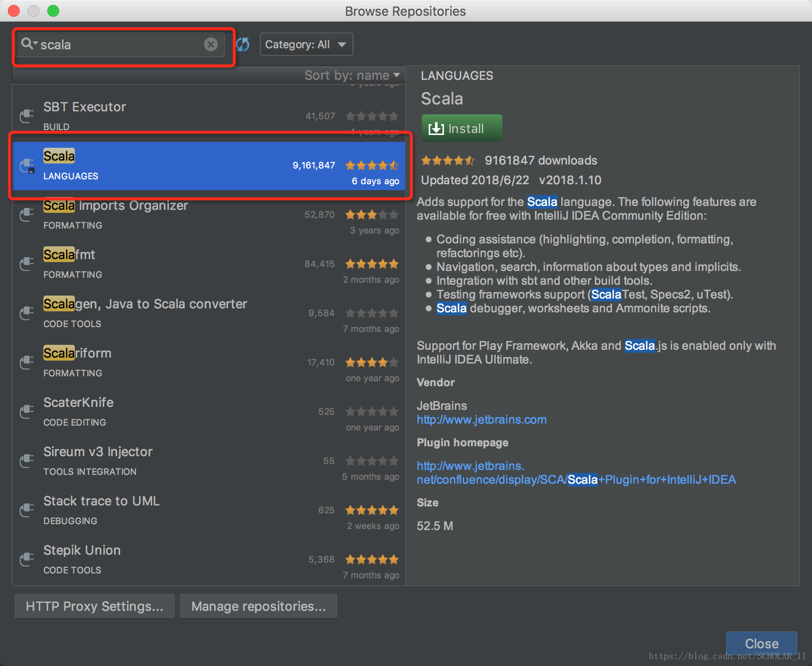This screenshot has width=812, height=666.
Task: Close the Browse Repositories dialog
Action: (762, 643)
